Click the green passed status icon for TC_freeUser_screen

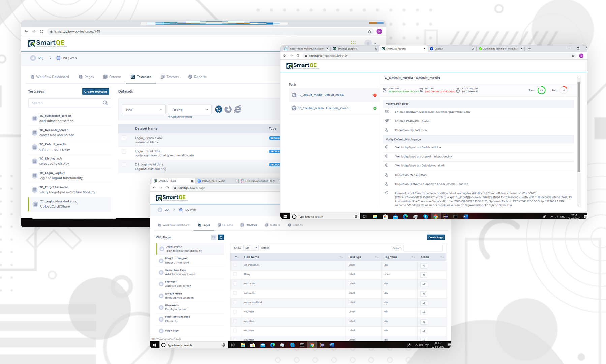[x=375, y=108]
